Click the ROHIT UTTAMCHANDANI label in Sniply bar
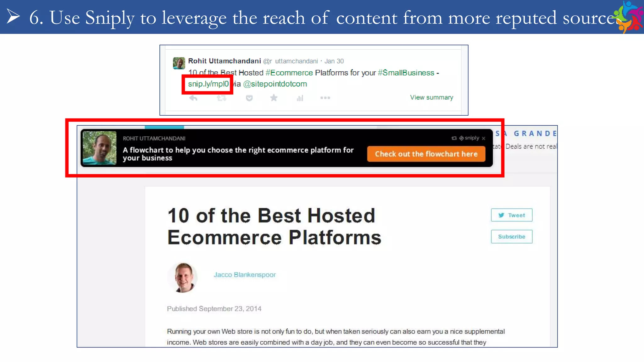 click(x=154, y=138)
